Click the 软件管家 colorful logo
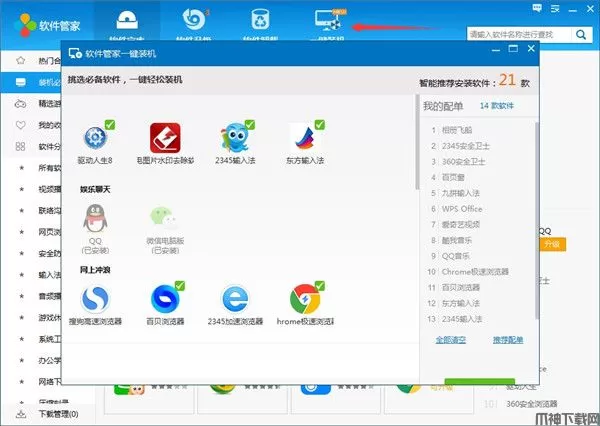The height and width of the screenshot is (426, 600). coord(25,25)
